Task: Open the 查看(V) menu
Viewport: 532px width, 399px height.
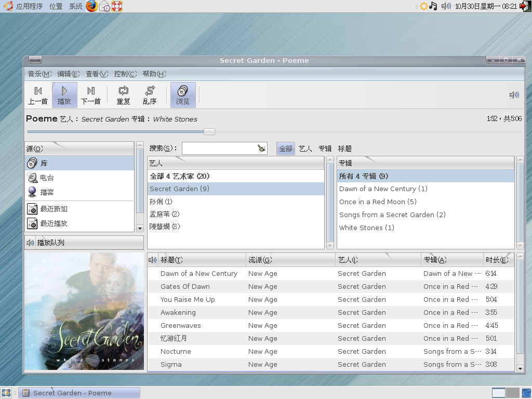Action: (97, 74)
